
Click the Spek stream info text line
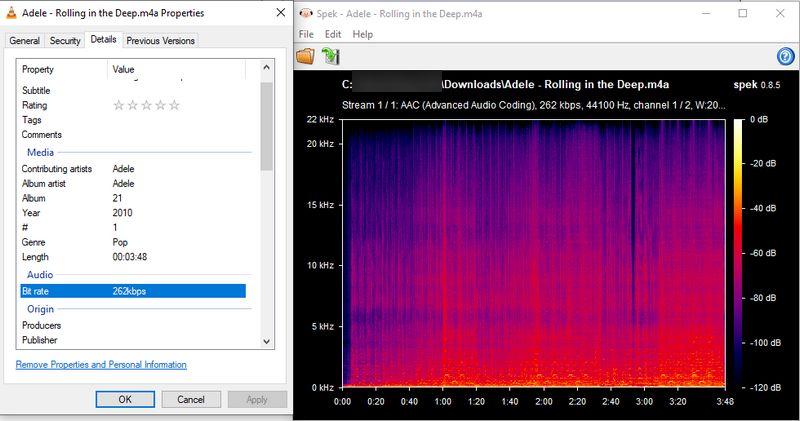[533, 105]
